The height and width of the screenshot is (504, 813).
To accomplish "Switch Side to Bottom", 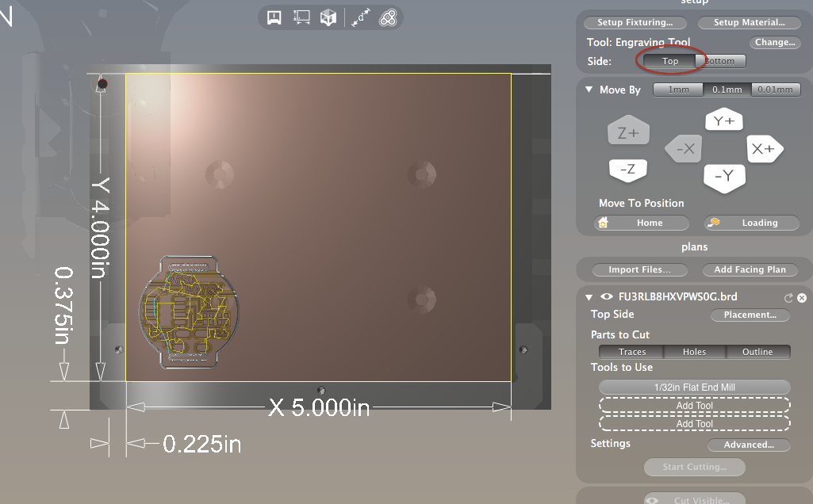I will (721, 60).
